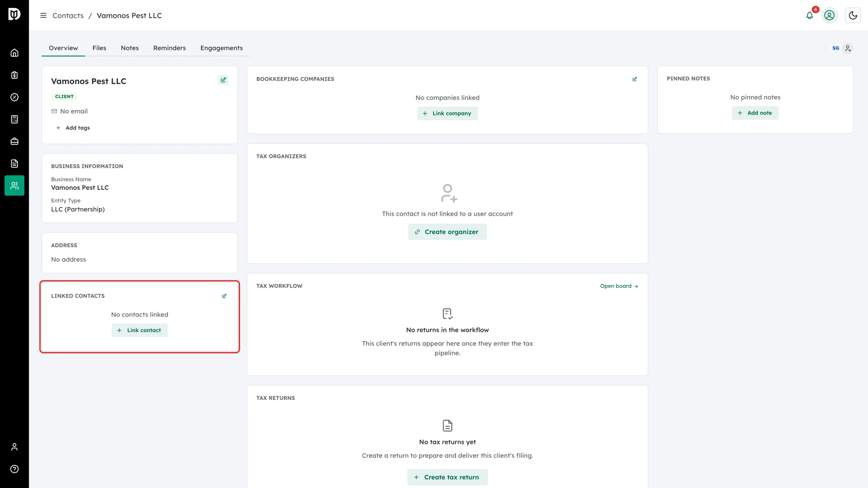The height and width of the screenshot is (488, 868).
Task: Click the add team member icon
Action: pyautogui.click(x=848, y=48)
